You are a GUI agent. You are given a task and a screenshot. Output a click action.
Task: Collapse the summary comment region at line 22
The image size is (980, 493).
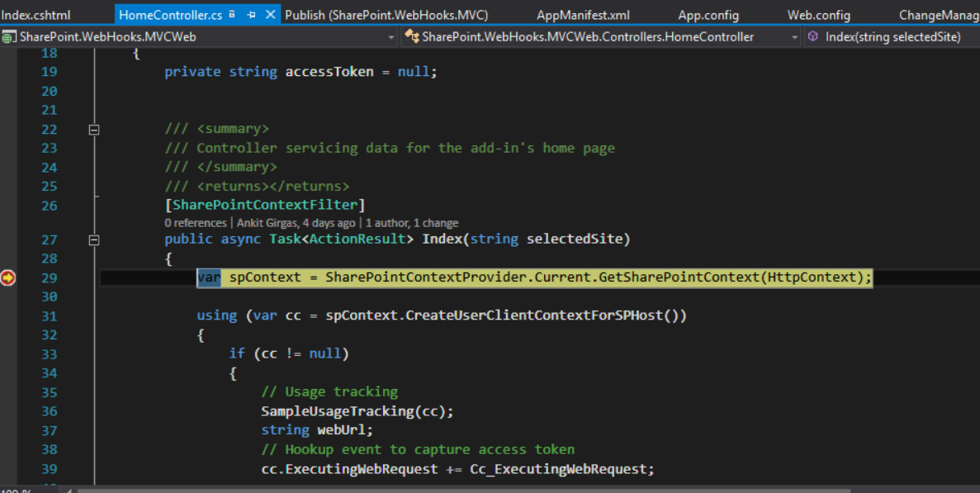click(94, 129)
